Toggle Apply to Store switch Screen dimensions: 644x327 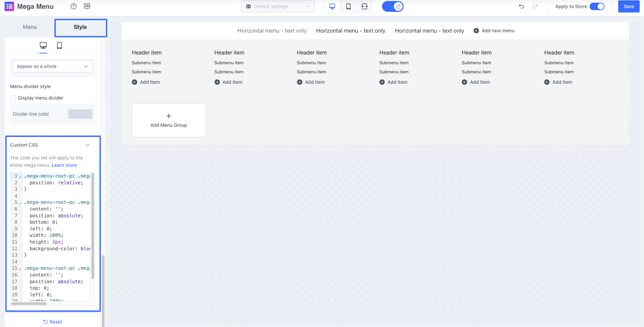[x=597, y=6]
